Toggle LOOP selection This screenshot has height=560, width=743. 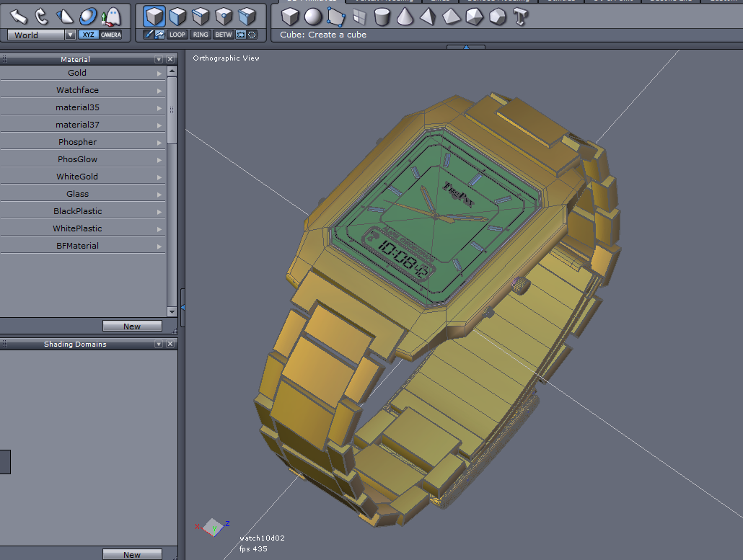click(177, 35)
